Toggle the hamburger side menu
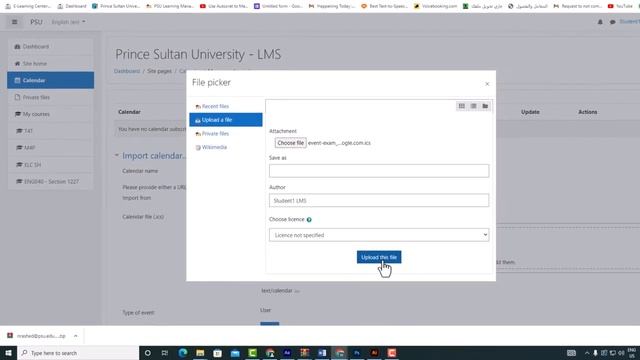Viewport: 640px width, 360px height. (x=15, y=22)
